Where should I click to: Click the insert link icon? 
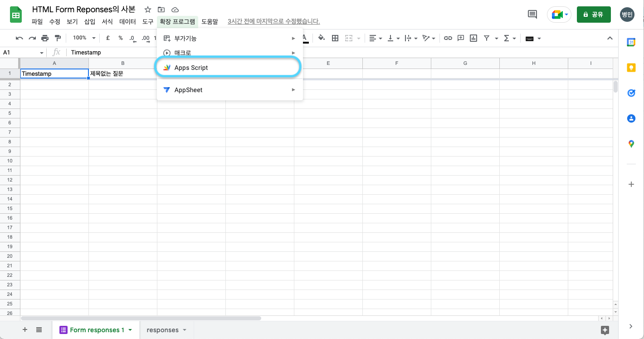448,38
